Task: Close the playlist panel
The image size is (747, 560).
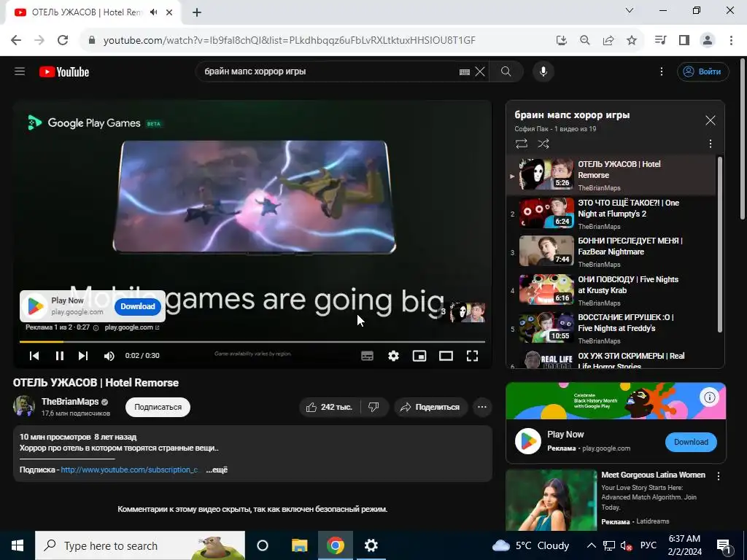Action: tap(711, 120)
